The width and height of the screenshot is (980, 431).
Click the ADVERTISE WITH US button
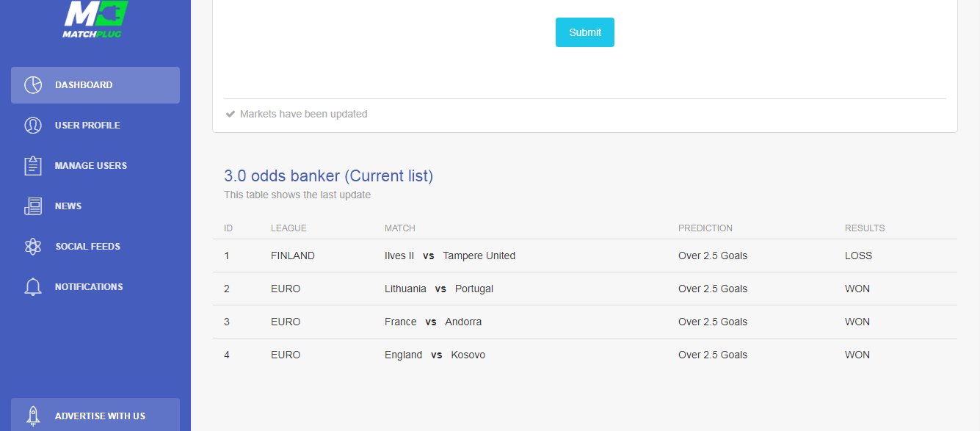point(95,415)
